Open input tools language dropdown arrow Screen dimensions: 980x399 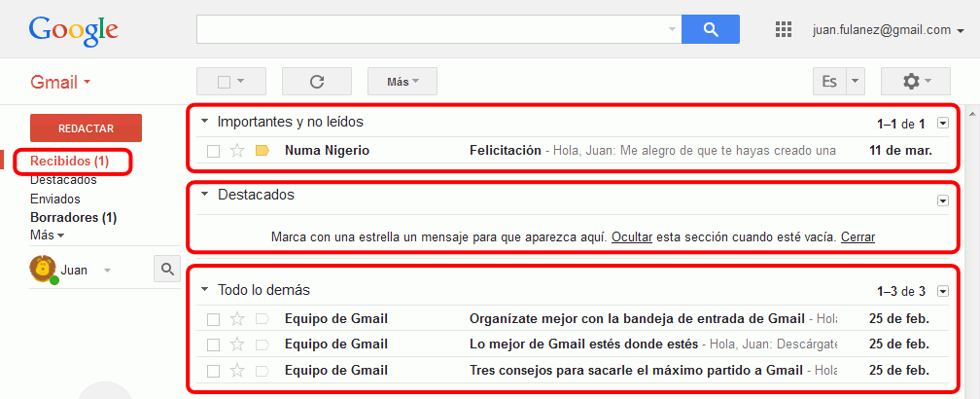point(855,82)
